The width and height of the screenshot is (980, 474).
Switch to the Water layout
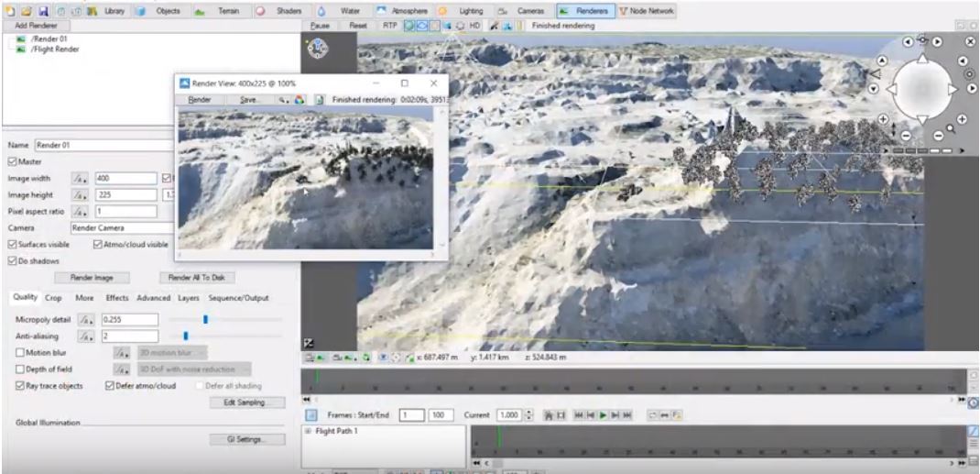tap(343, 11)
